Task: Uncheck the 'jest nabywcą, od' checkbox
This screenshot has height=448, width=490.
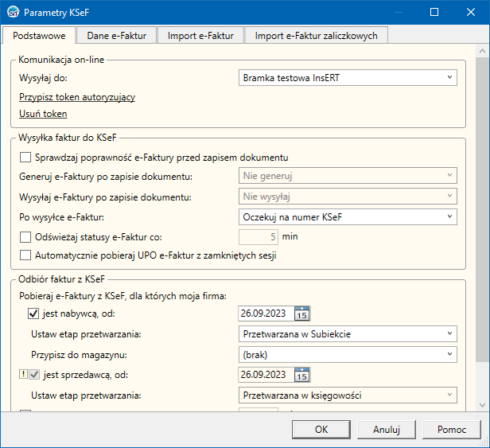Action: pyautogui.click(x=33, y=314)
